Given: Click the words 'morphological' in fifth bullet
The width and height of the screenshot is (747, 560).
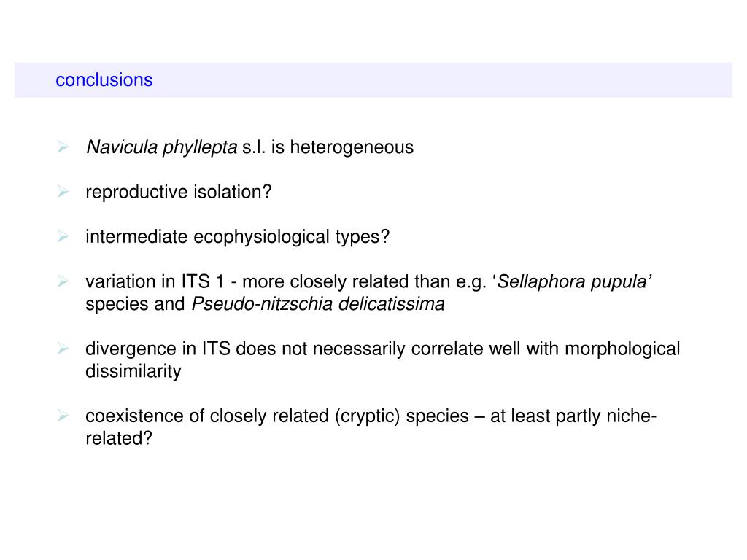Looking at the screenshot, I should [x=622, y=349].
